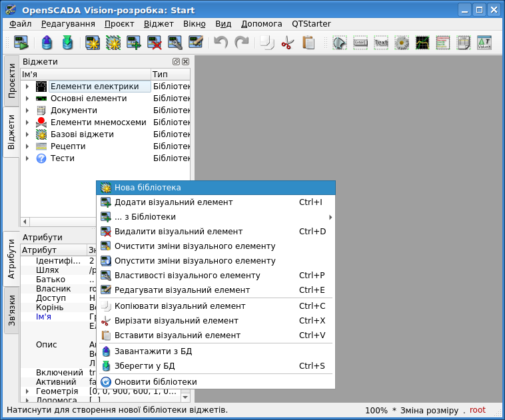Expand the Геометрія attribute row

(27, 391)
